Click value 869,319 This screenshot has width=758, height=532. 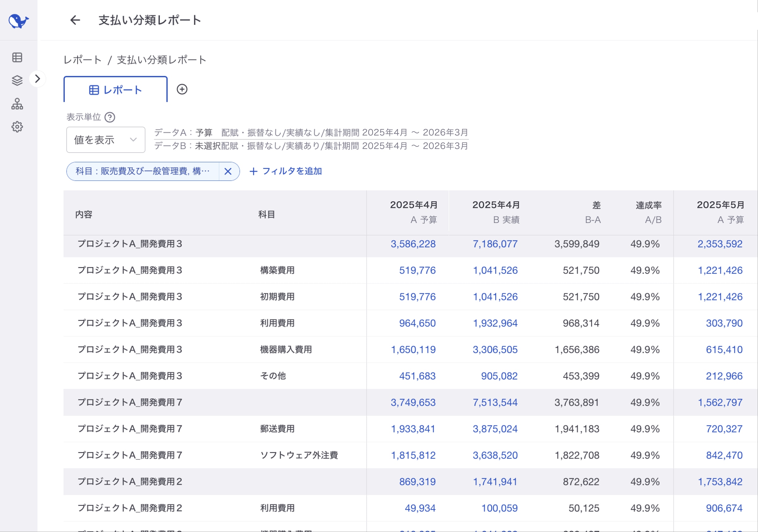tap(417, 482)
